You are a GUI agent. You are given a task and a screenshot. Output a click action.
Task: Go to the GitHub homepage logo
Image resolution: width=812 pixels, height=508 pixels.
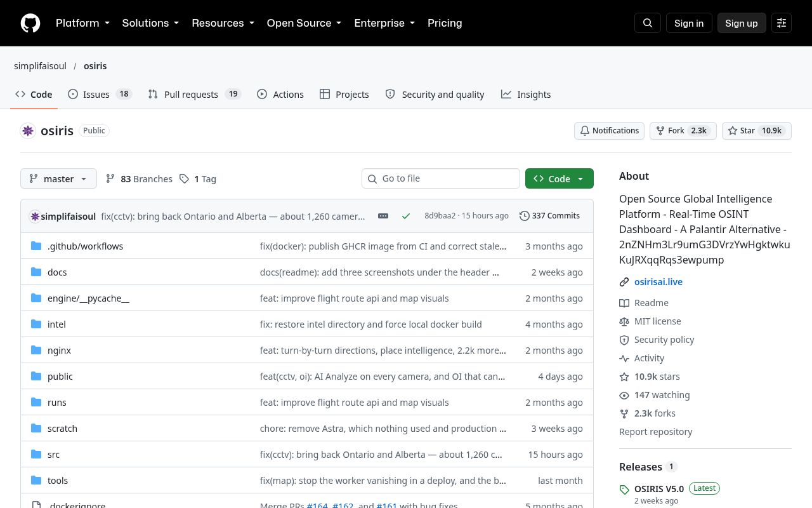click(x=30, y=23)
